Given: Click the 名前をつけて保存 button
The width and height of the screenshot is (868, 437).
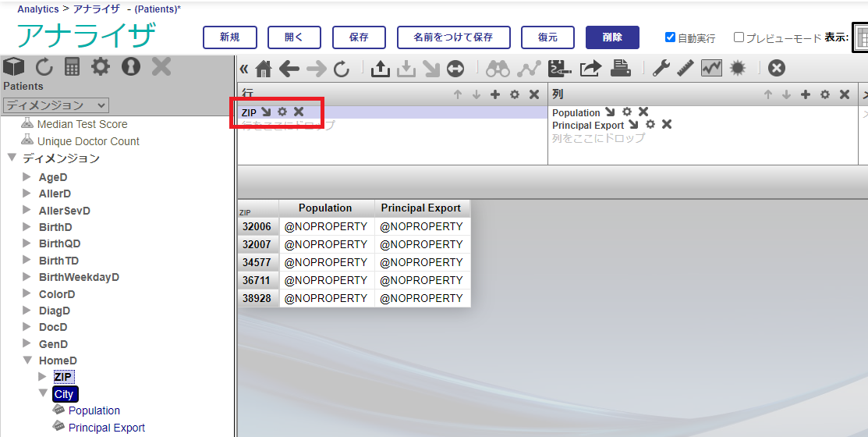Looking at the screenshot, I should pos(453,37).
